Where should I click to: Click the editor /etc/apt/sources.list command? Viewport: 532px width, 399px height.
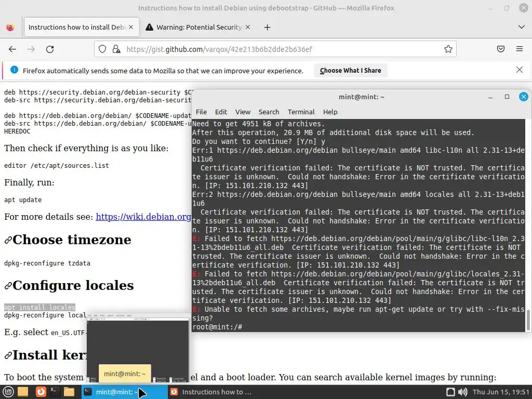[x=57, y=166]
